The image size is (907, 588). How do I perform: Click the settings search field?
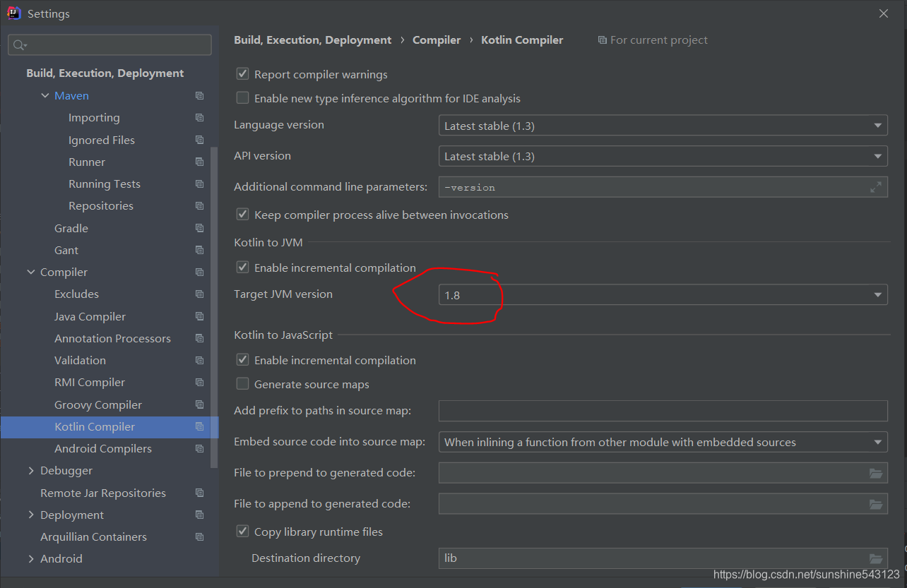click(x=109, y=45)
